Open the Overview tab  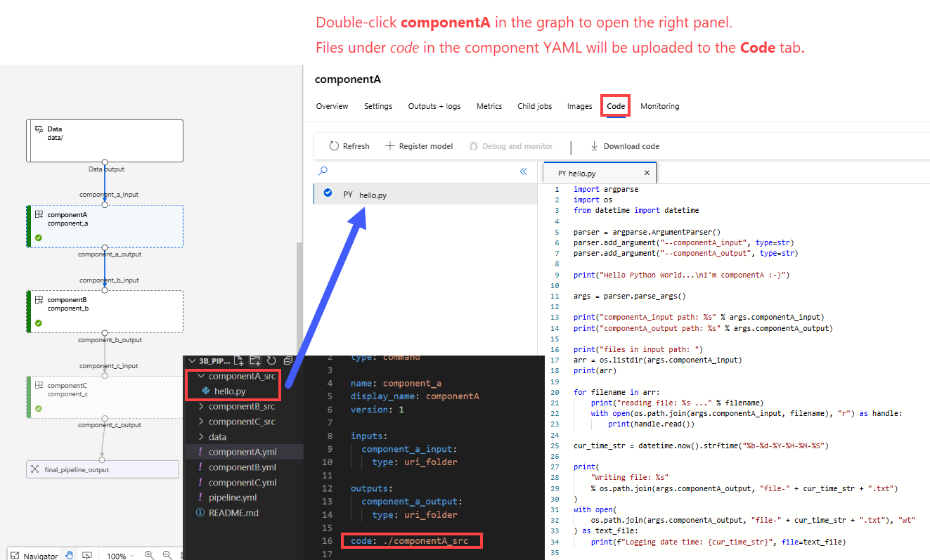(332, 106)
